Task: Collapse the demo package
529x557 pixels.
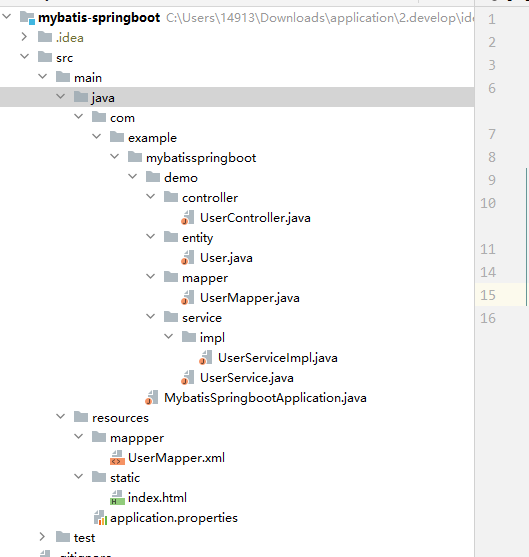Action: [133, 176]
